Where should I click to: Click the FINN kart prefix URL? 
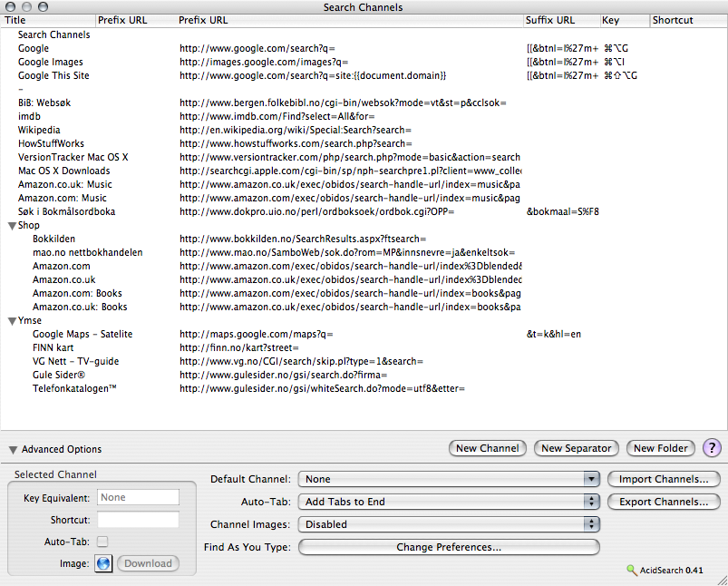tap(239, 347)
